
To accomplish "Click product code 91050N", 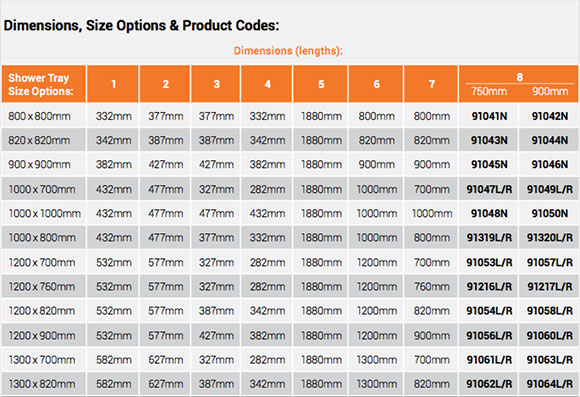I will [549, 213].
